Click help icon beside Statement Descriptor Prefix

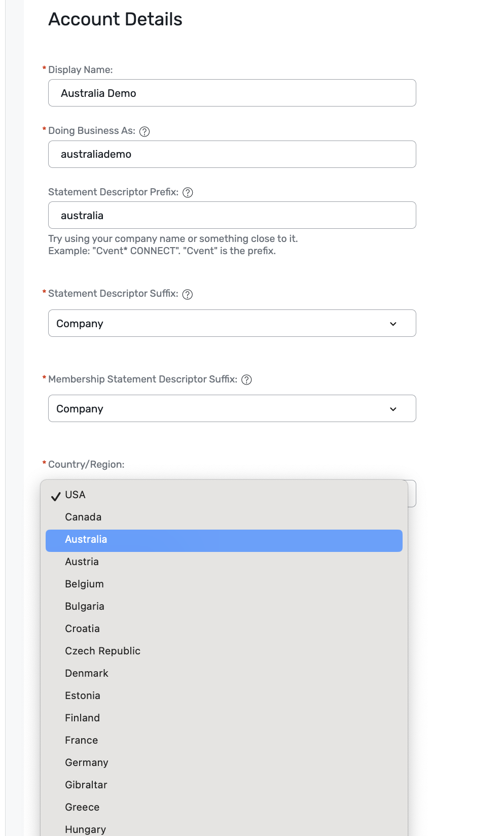188,193
